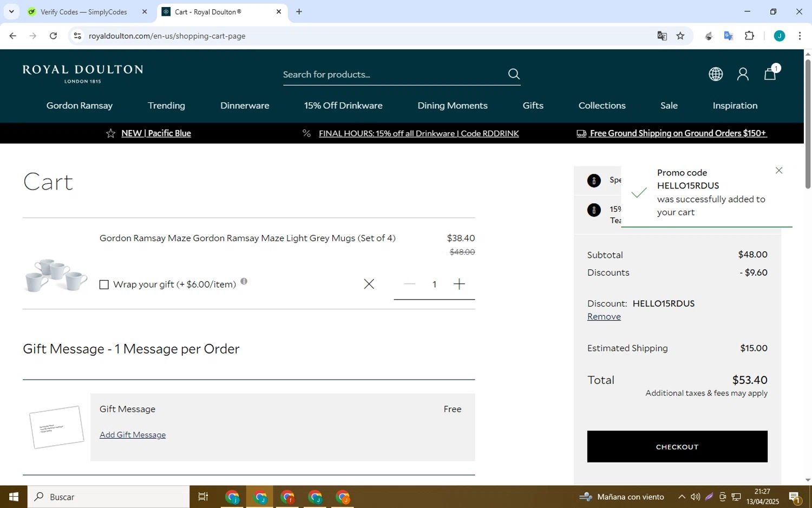The height and width of the screenshot is (508, 812).
Task: Open the Gifts menu
Action: pos(533,106)
